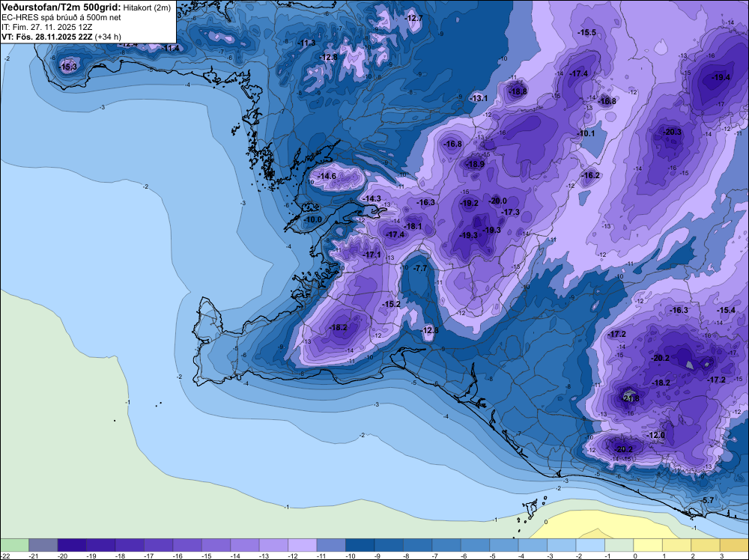Click the -15.3 temperature value on the map

[68, 67]
